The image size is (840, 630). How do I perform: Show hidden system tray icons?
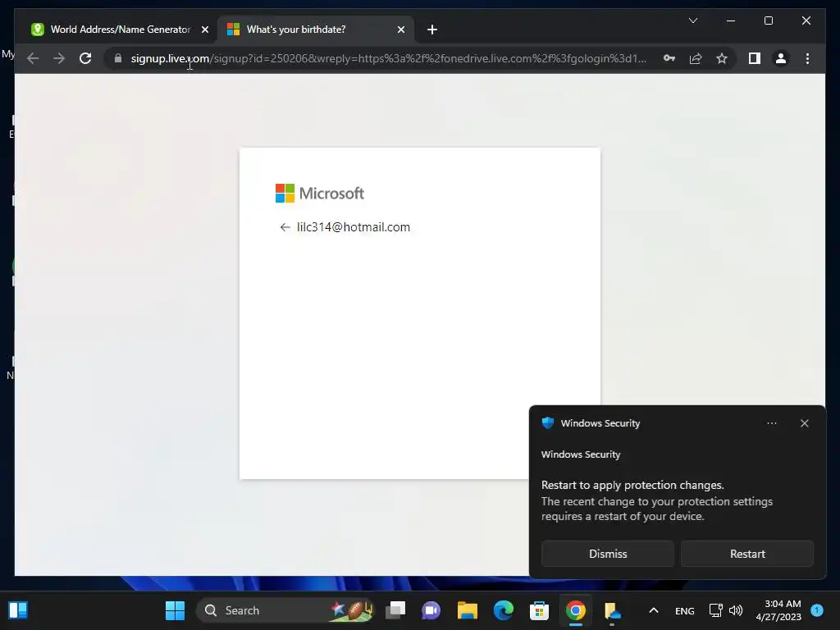click(654, 610)
